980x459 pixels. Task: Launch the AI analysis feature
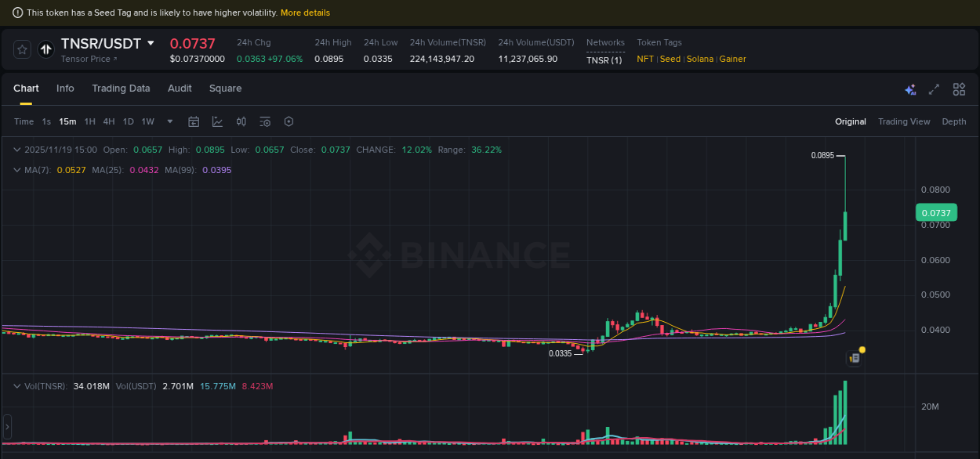[910, 89]
